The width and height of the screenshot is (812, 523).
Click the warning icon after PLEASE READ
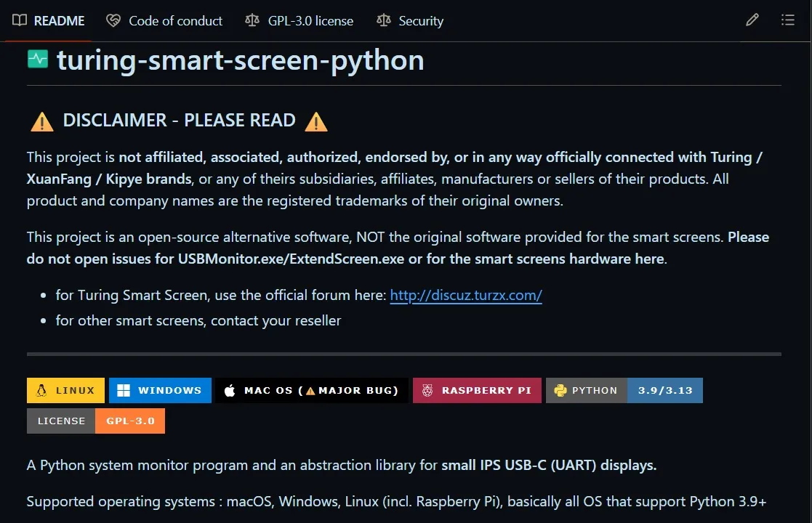point(316,122)
